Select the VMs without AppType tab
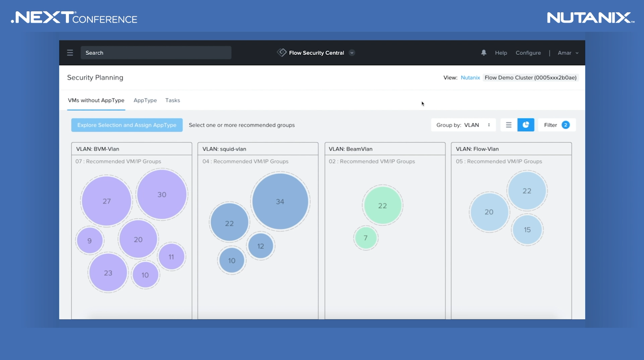 (96, 101)
